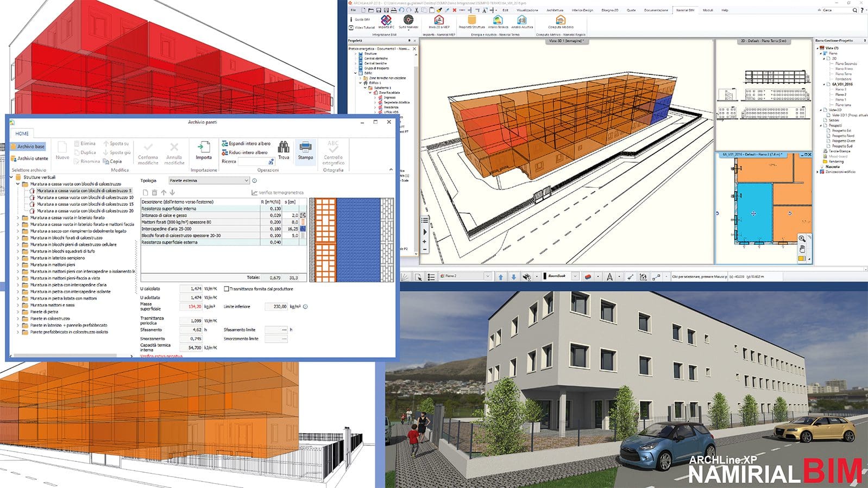The width and height of the screenshot is (868, 488).
Task: Click the Limite inferiore value field
Action: (x=276, y=307)
